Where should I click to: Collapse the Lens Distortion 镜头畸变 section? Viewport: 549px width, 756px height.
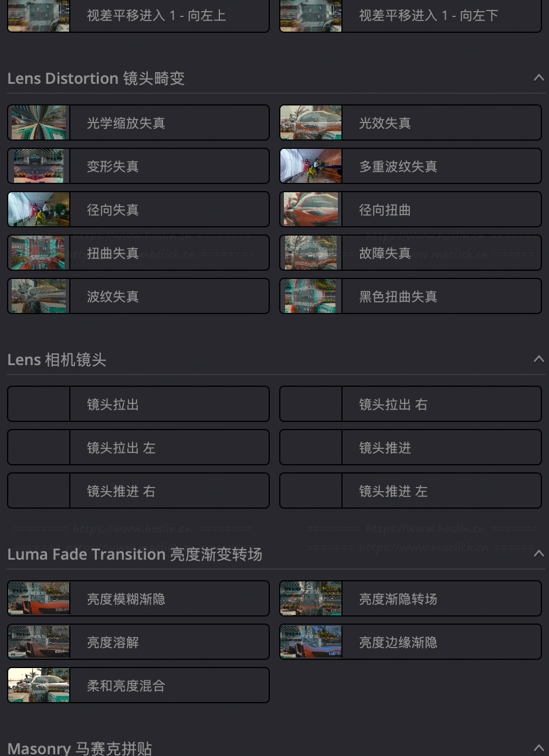(x=538, y=77)
